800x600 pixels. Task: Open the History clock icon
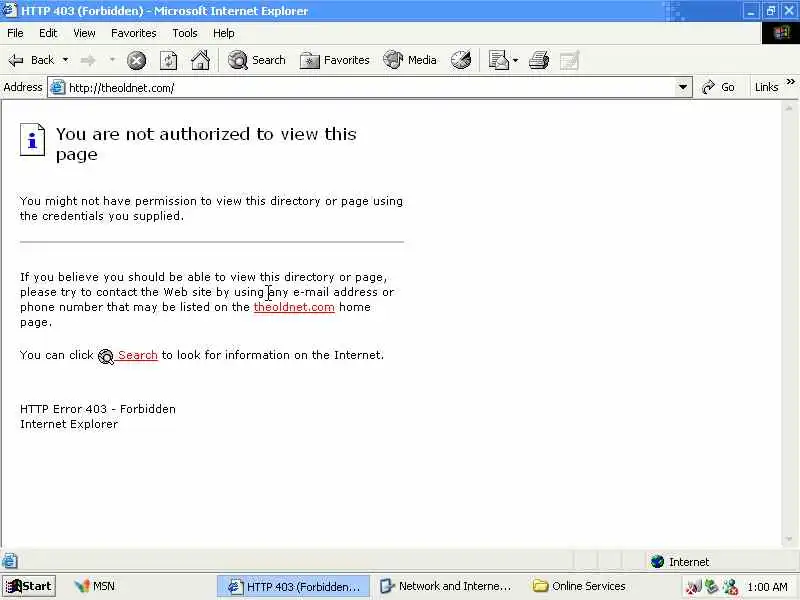coord(461,60)
